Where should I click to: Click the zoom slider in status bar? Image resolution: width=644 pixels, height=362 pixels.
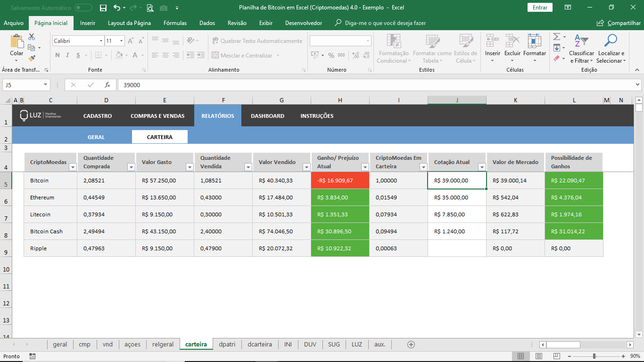[x=594, y=356]
